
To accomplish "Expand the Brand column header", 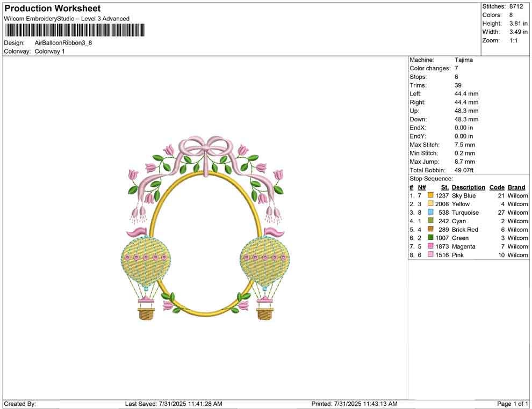I will 516,187.
